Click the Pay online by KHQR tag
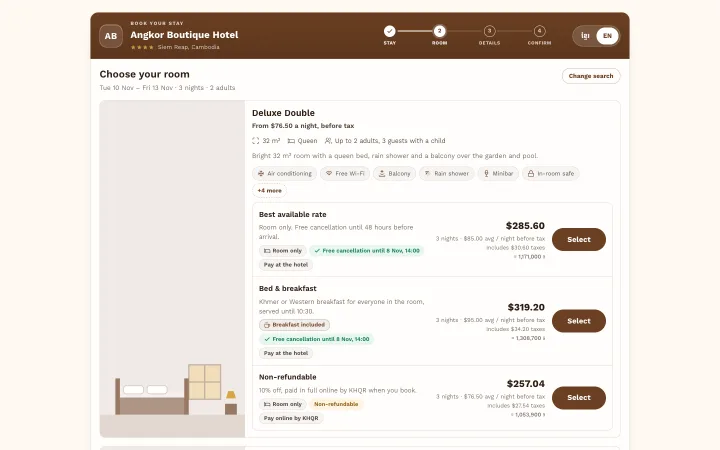Image resolution: width=720 pixels, height=450 pixels. pos(291,418)
